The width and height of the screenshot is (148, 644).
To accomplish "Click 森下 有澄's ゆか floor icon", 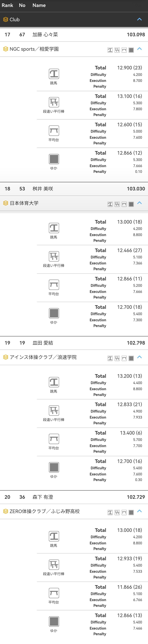I will tap(54, 621).
